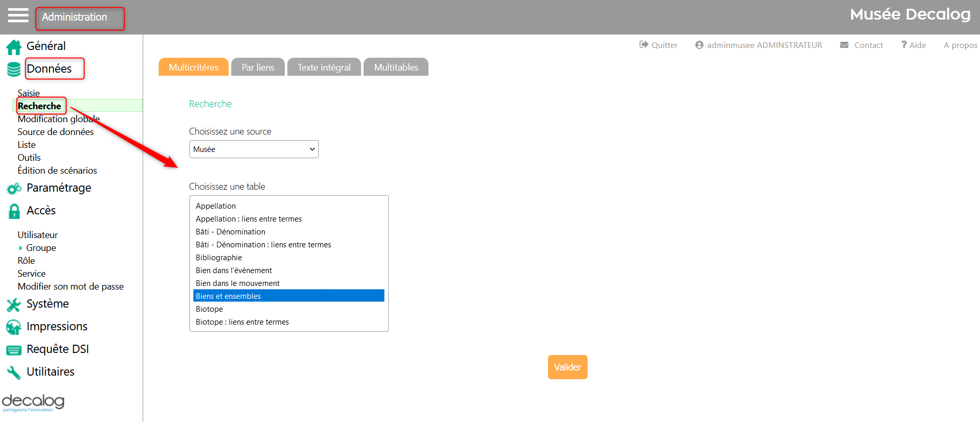Switch to the Par liens tab
Screen dimensions: 980x422
coord(258,67)
